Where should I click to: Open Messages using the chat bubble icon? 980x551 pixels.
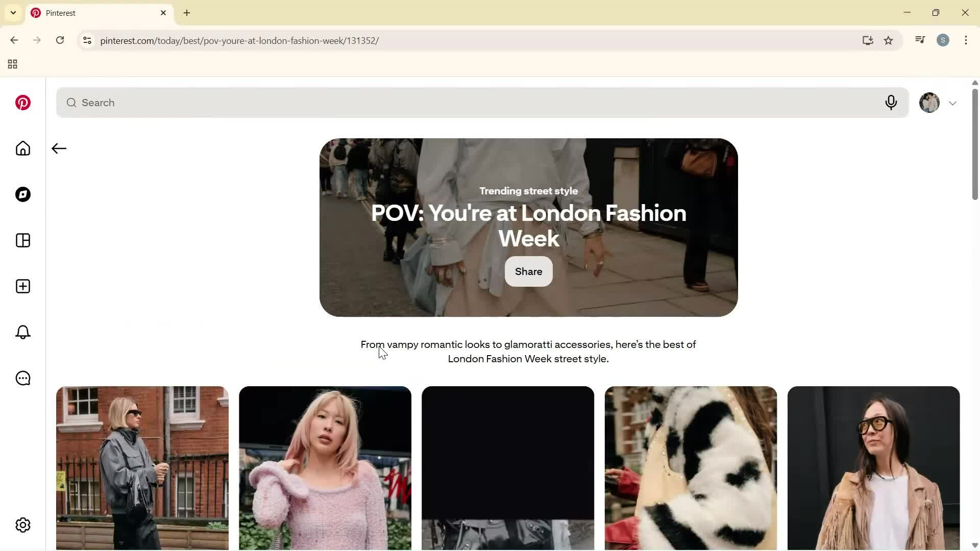[x=22, y=378]
